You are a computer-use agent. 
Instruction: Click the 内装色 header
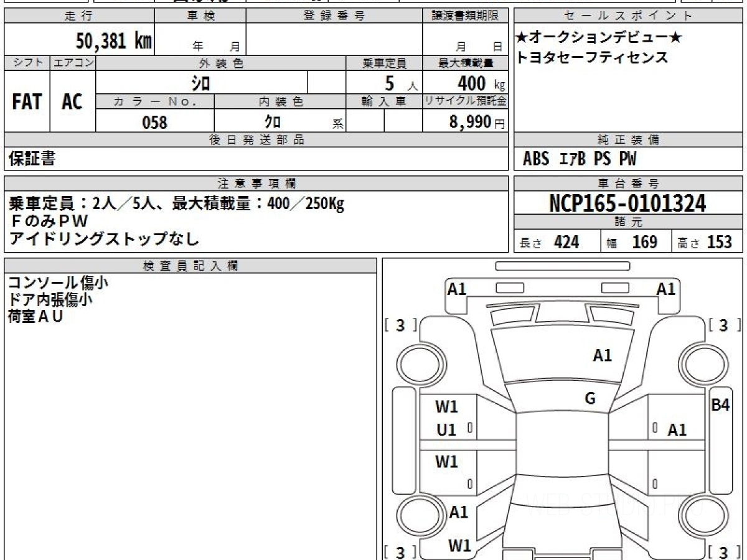point(280,101)
